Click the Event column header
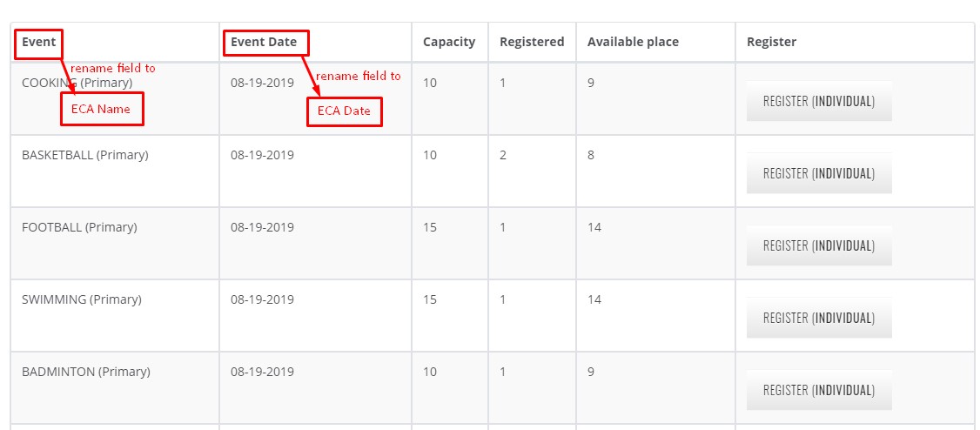Image resolution: width=980 pixels, height=430 pixels. [39, 42]
